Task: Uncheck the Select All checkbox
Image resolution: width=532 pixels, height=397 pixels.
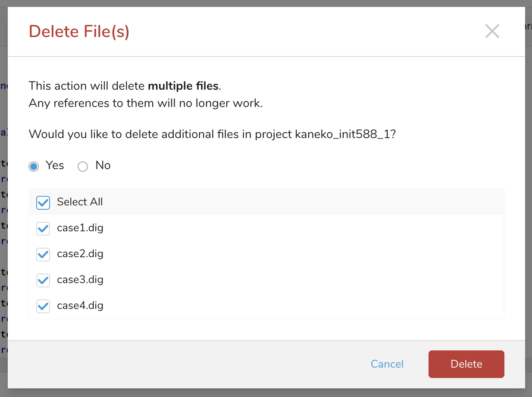Action: click(43, 202)
